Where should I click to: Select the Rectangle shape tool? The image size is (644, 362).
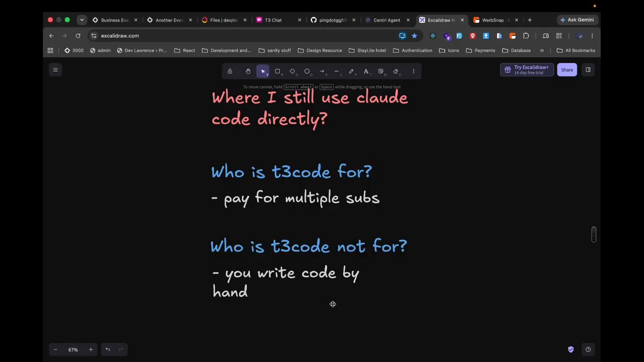(277, 71)
